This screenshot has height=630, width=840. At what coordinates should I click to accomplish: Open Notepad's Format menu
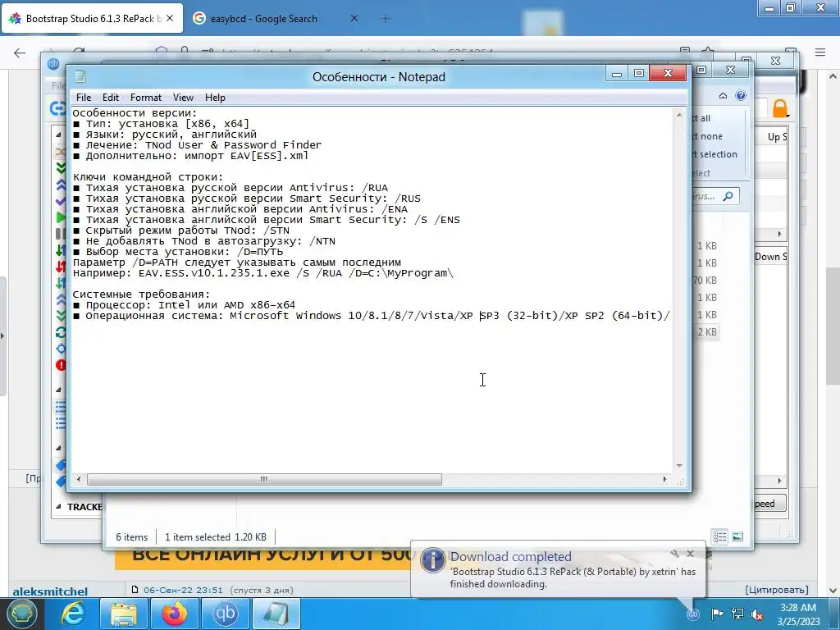(x=146, y=98)
